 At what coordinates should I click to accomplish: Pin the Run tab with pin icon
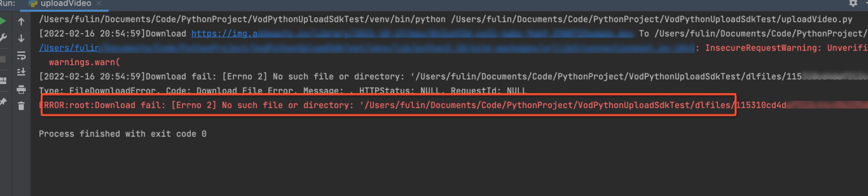pos(3,101)
